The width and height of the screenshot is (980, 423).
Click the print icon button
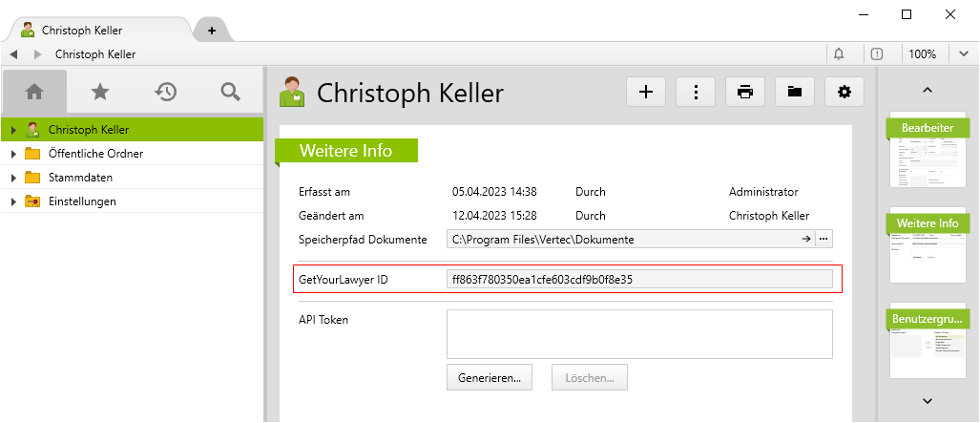[x=745, y=92]
